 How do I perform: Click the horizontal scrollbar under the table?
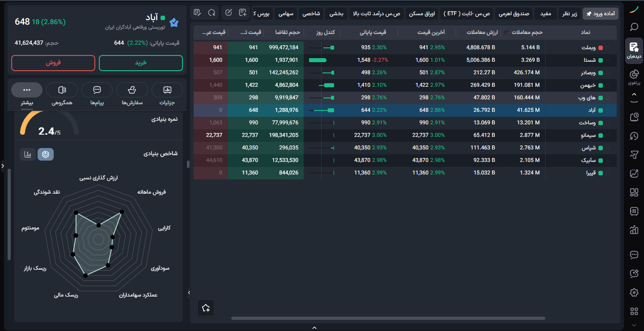point(388,318)
